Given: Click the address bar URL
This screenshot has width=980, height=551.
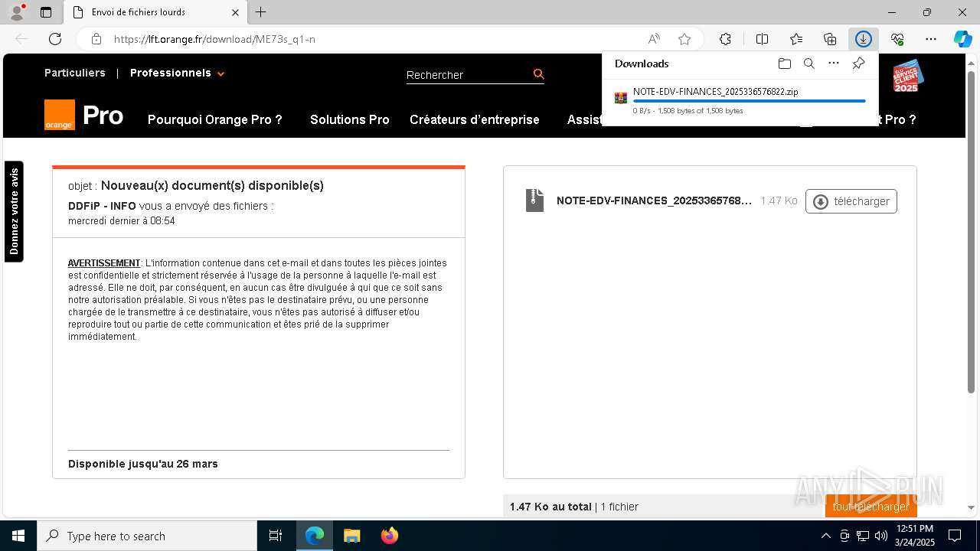Looking at the screenshot, I should tap(214, 39).
